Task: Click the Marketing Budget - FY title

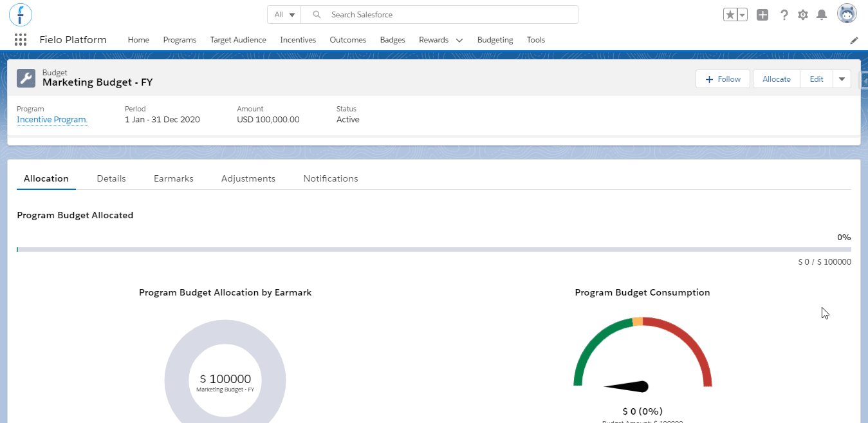Action: (98, 82)
